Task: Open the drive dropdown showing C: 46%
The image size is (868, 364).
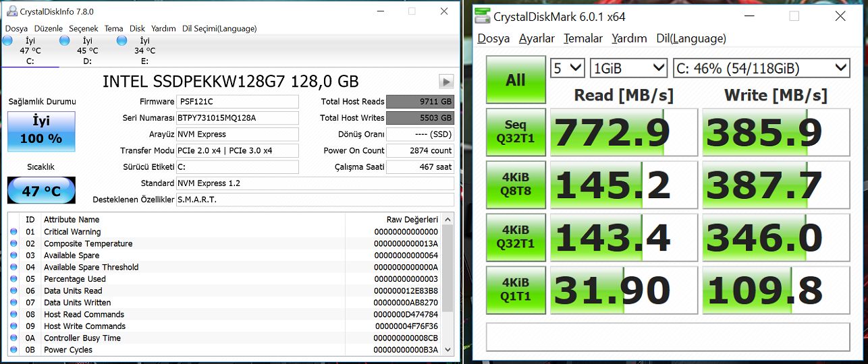Action: pos(761,68)
